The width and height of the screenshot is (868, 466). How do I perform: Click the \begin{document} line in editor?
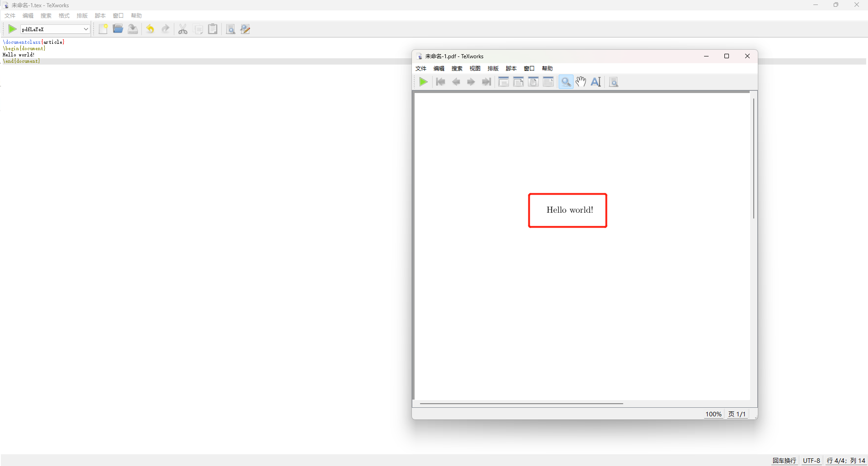[24, 48]
